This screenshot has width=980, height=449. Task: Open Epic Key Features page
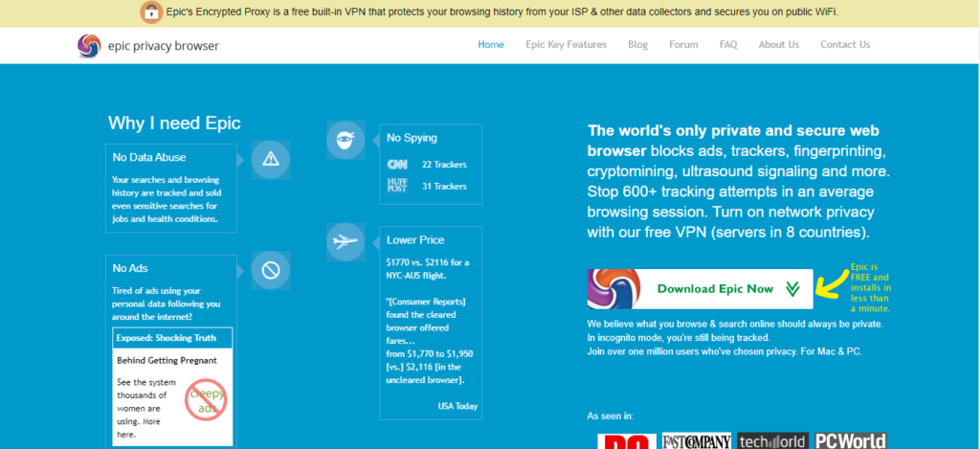566,44
